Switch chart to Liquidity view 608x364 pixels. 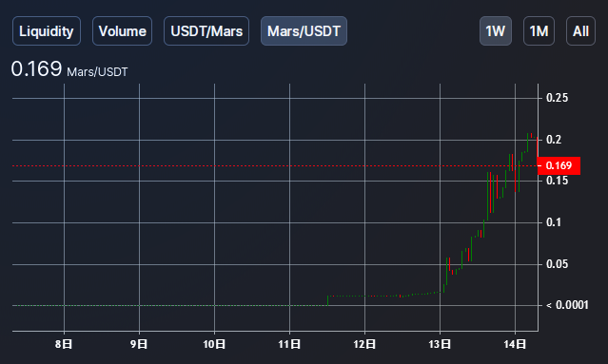[x=47, y=31]
